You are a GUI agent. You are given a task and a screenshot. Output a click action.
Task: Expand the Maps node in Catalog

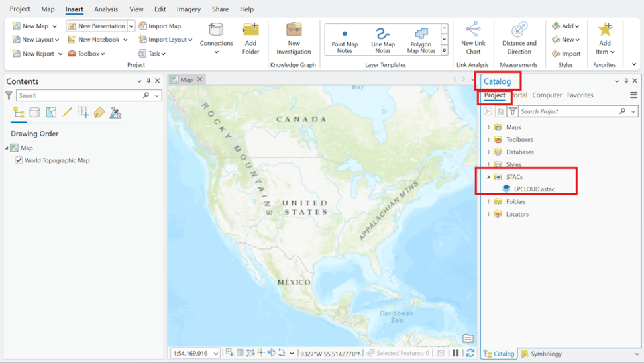(489, 127)
